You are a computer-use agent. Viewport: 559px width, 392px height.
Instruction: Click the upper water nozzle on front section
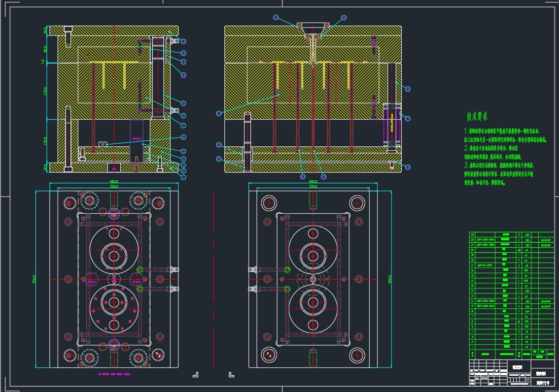(175, 41)
